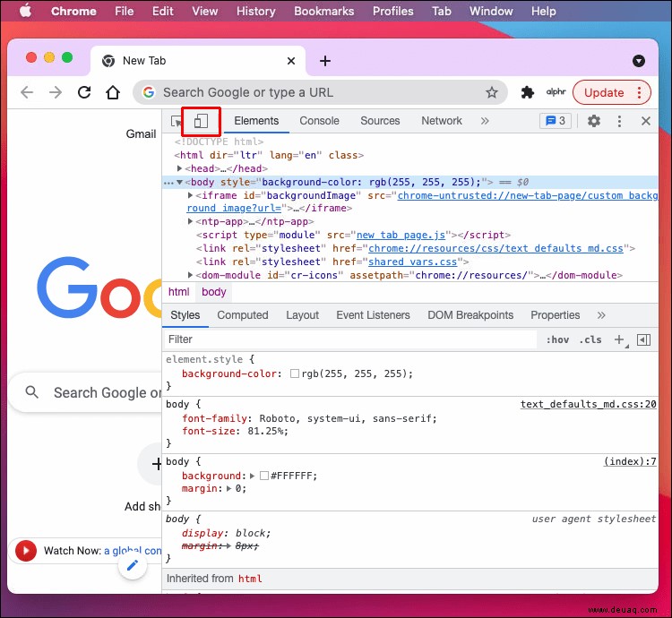672x618 pixels.
Task: Toggle computed styles sidebar icon
Action: tap(643, 339)
